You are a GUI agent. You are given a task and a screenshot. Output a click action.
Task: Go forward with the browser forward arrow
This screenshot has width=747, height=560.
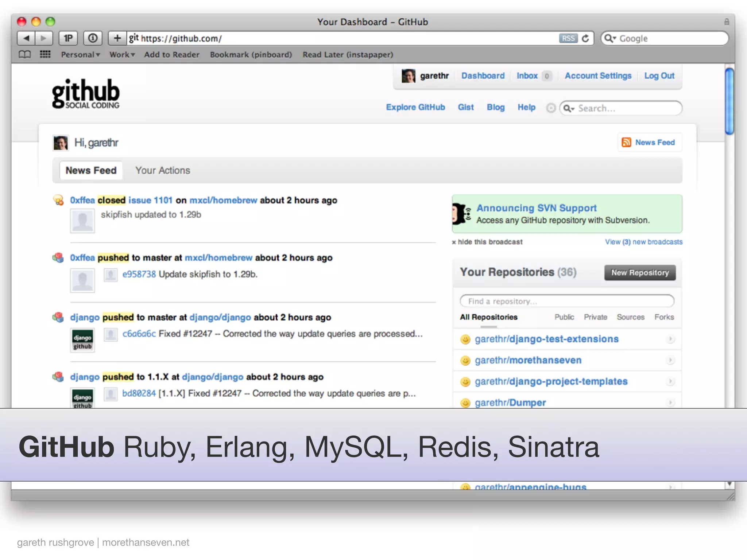tap(44, 38)
